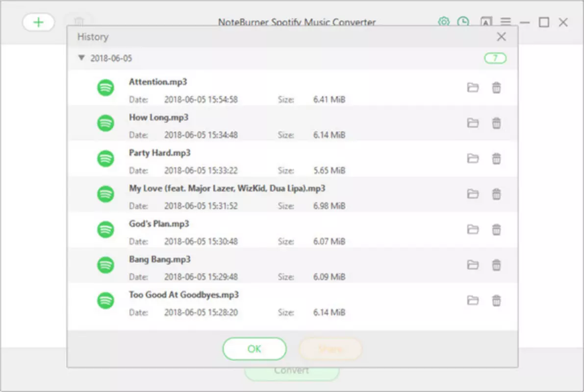Click Spotify icon beside Bang Bang.mp3
Image resolution: width=584 pixels, height=392 pixels.
106,265
